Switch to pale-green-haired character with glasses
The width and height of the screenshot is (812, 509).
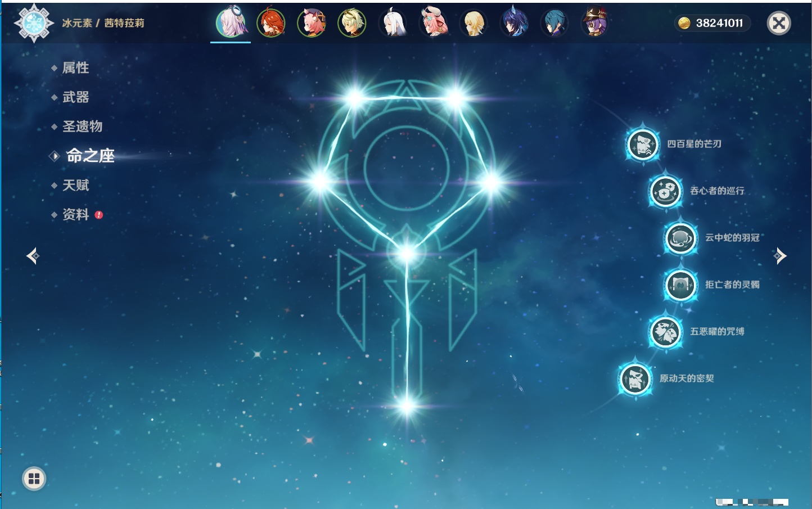tap(351, 23)
